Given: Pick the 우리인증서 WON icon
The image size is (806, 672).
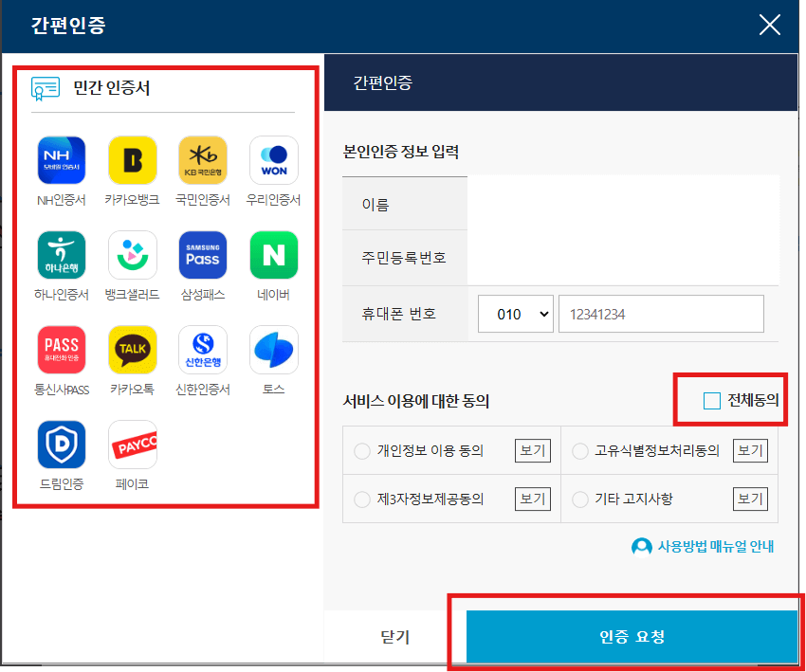Looking at the screenshot, I should [273, 160].
